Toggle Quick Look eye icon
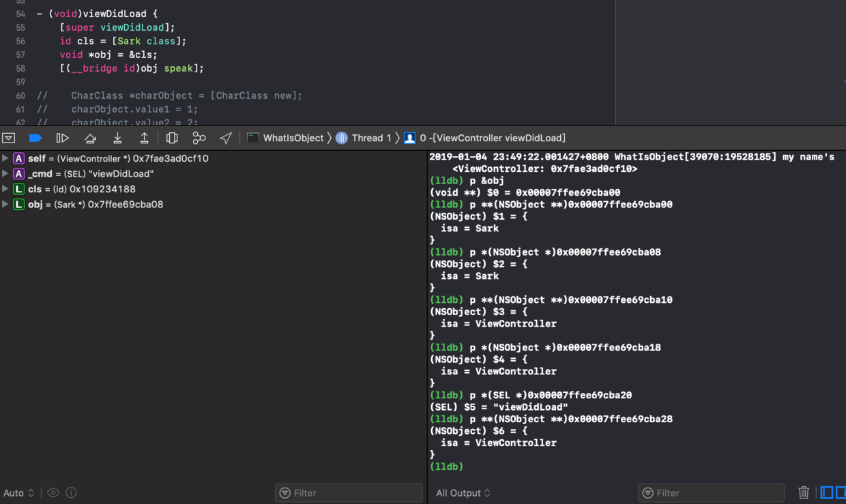 pyautogui.click(x=53, y=492)
